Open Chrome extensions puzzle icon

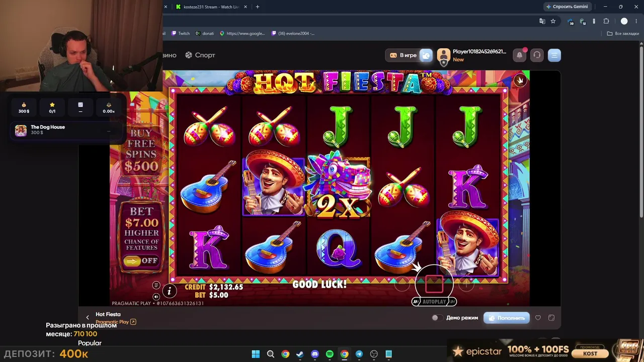(606, 21)
